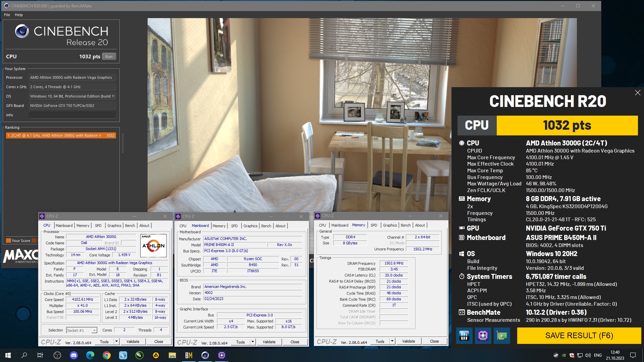This screenshot has width=644, height=362.
Task: Switch to Bench tab in right CPU-Z window
Action: pos(406,225)
